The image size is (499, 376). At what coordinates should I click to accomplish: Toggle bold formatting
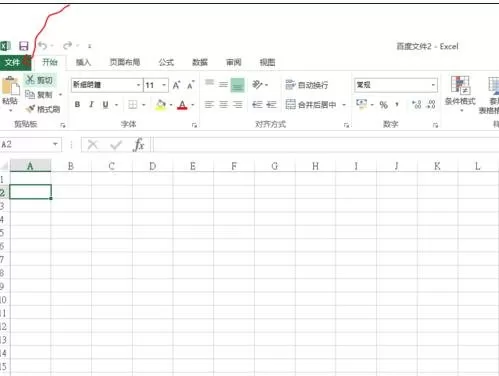click(x=77, y=105)
